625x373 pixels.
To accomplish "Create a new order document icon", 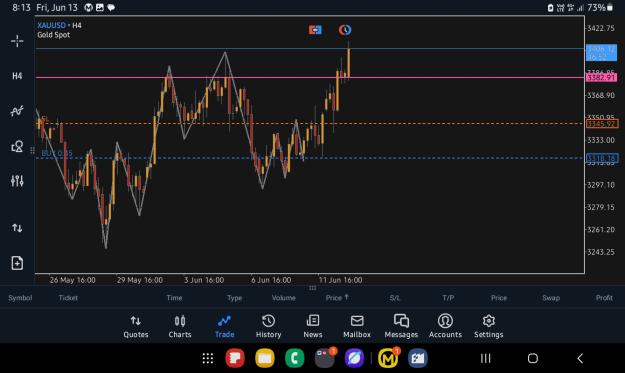I will (17, 263).
